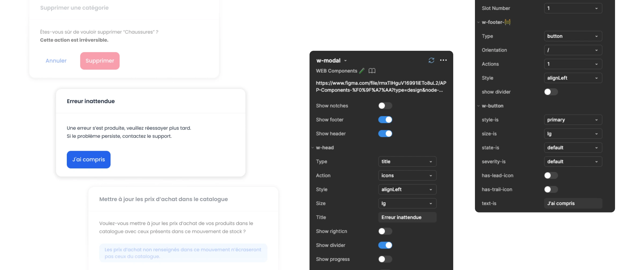
Task: Open the Slot Number dropdown
Action: point(573,8)
